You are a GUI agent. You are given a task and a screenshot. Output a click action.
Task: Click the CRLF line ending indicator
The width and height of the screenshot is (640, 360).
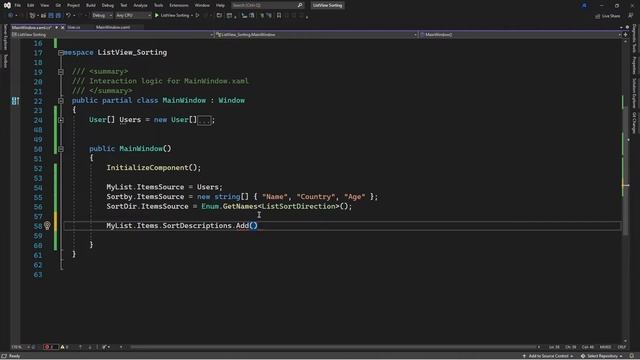(x=622, y=347)
